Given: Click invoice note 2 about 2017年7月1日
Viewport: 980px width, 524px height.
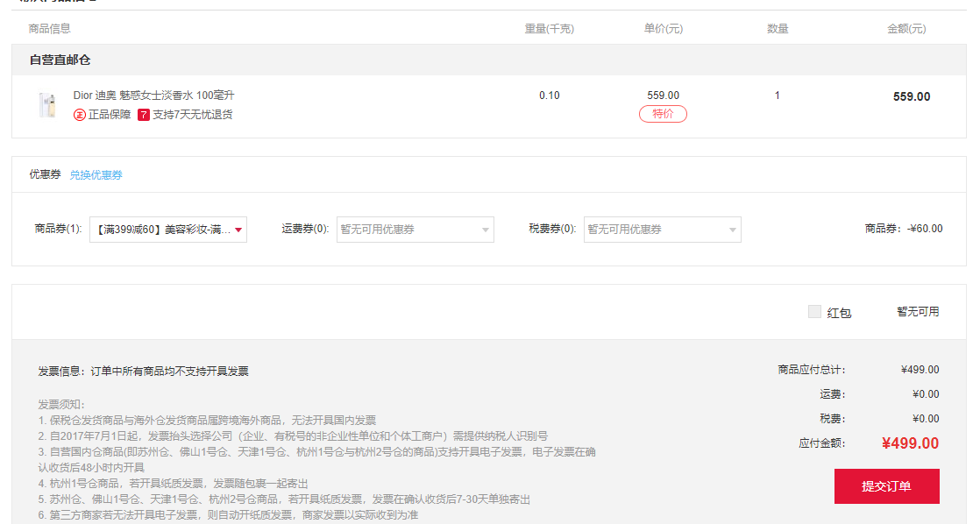Looking at the screenshot, I should (293, 436).
